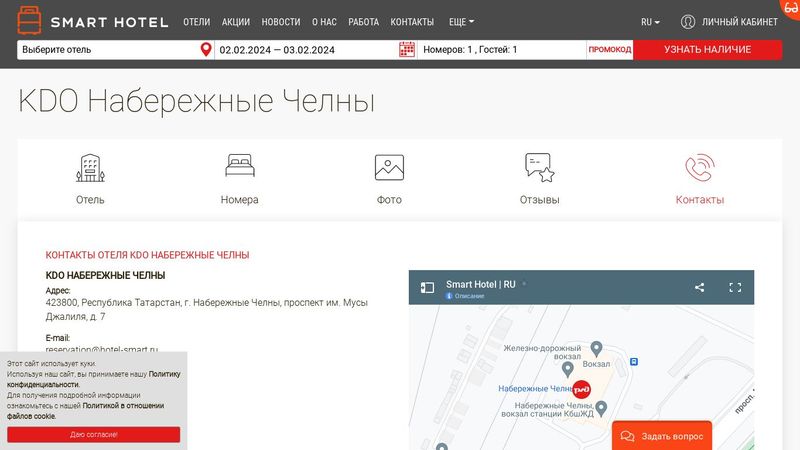The image size is (800, 450).
Task: Click the guests and rooms field
Action: pos(500,49)
